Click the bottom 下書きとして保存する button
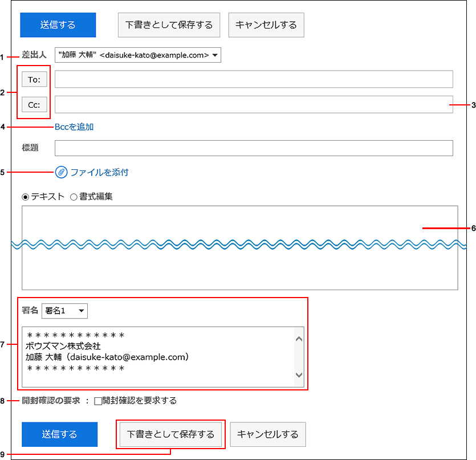This screenshot has width=476, height=460. [x=170, y=434]
